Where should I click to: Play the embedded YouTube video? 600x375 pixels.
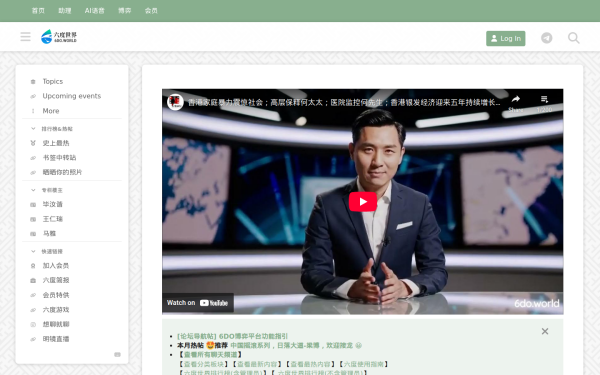pyautogui.click(x=363, y=202)
